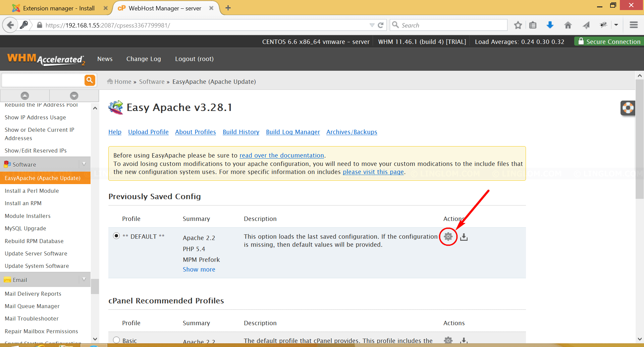The width and height of the screenshot is (644, 347).
Task: Click the WHM Accelerated logo
Action: (46, 59)
